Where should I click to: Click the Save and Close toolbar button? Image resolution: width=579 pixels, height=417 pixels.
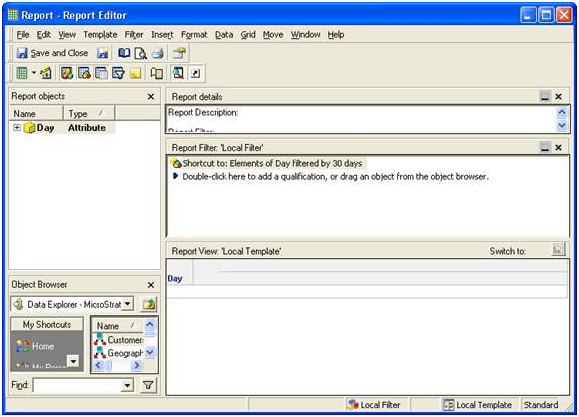52,53
